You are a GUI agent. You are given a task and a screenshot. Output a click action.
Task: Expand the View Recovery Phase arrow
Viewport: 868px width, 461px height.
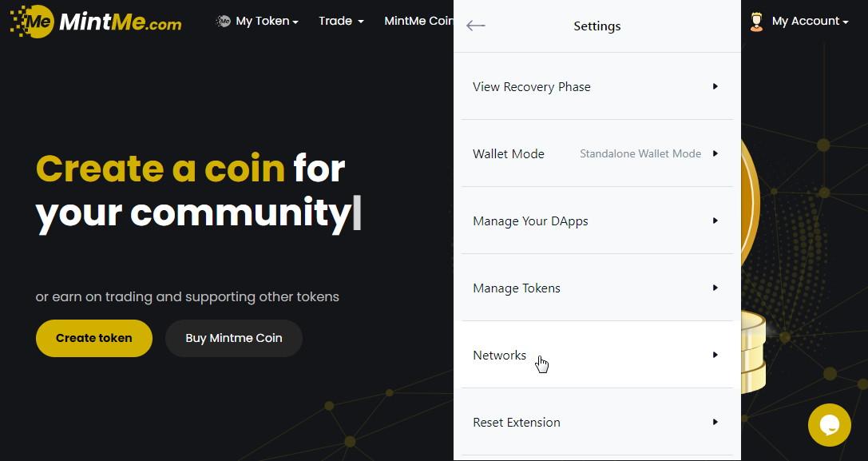coord(715,86)
